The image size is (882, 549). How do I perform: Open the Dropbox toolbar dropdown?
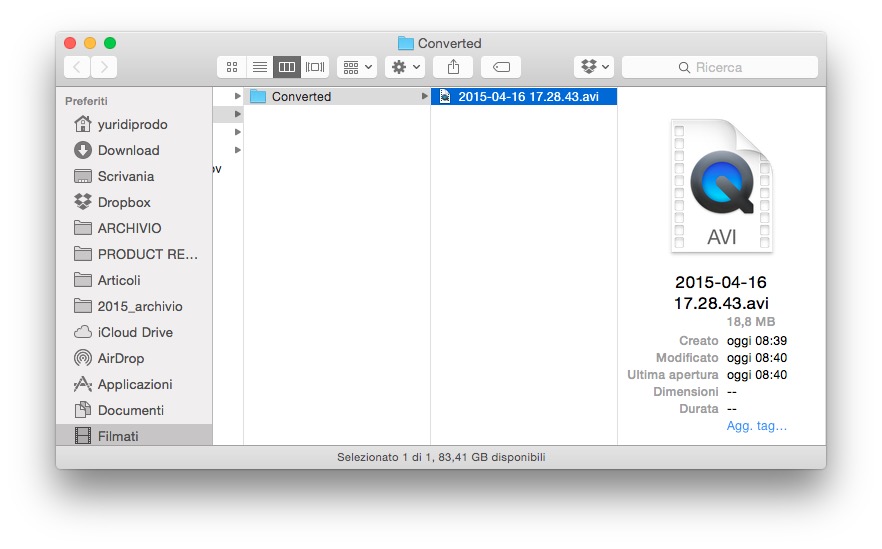coord(594,68)
